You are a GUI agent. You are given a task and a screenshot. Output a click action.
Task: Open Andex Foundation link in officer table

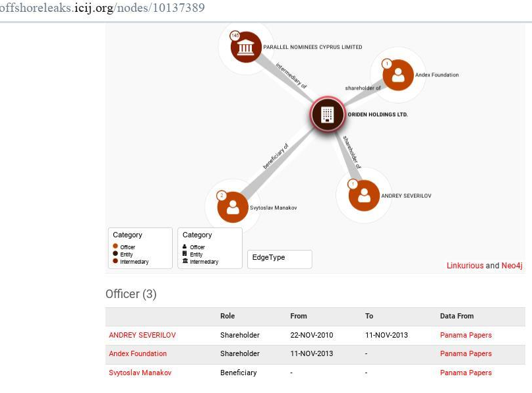pos(138,354)
